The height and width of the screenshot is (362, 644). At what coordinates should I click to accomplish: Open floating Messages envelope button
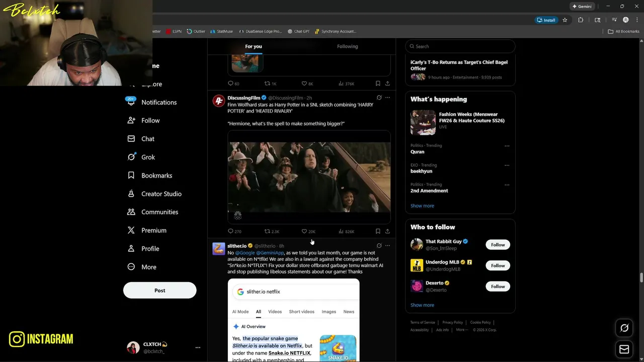[624, 349]
